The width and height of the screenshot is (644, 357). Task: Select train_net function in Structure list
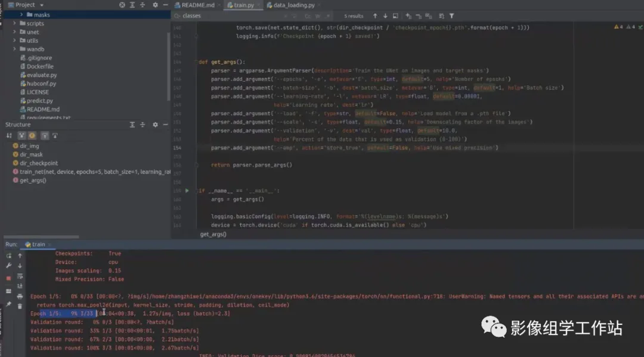tap(91, 172)
